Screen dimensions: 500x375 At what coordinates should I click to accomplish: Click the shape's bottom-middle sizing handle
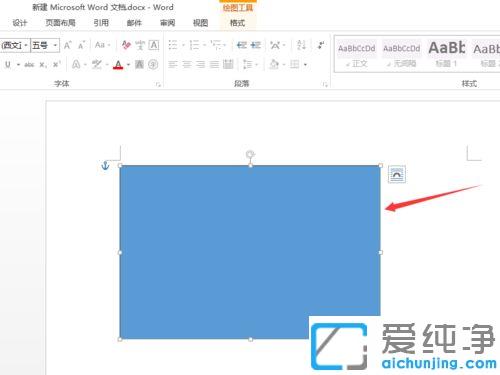coord(250,339)
